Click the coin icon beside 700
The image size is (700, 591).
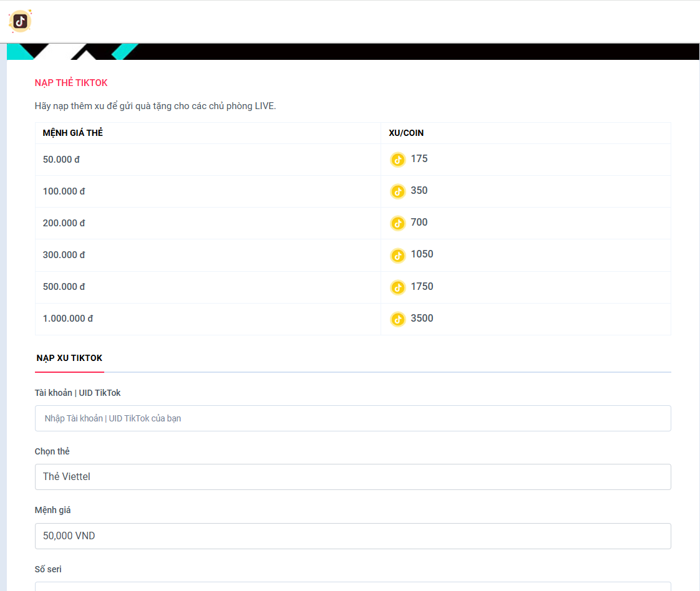click(x=398, y=223)
